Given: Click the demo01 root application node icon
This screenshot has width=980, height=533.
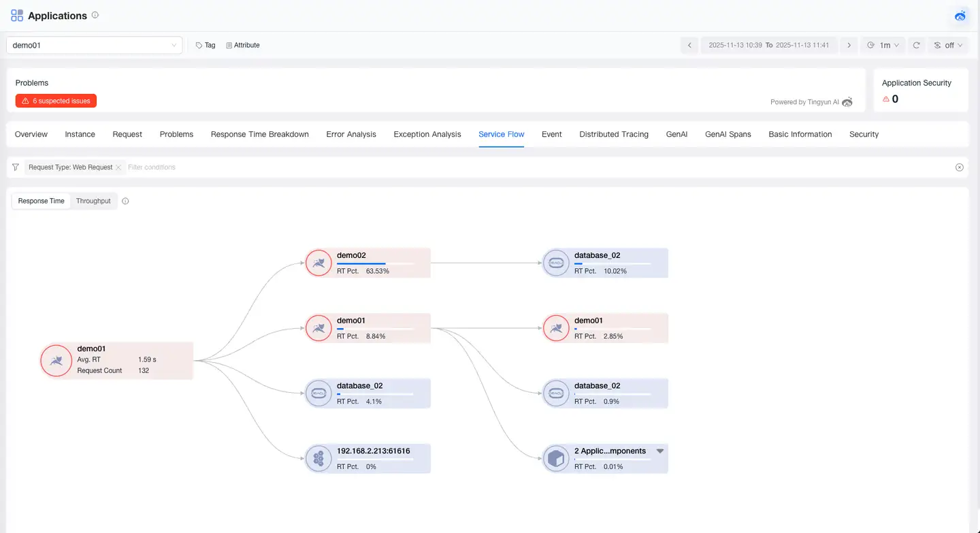Looking at the screenshot, I should point(56,361).
